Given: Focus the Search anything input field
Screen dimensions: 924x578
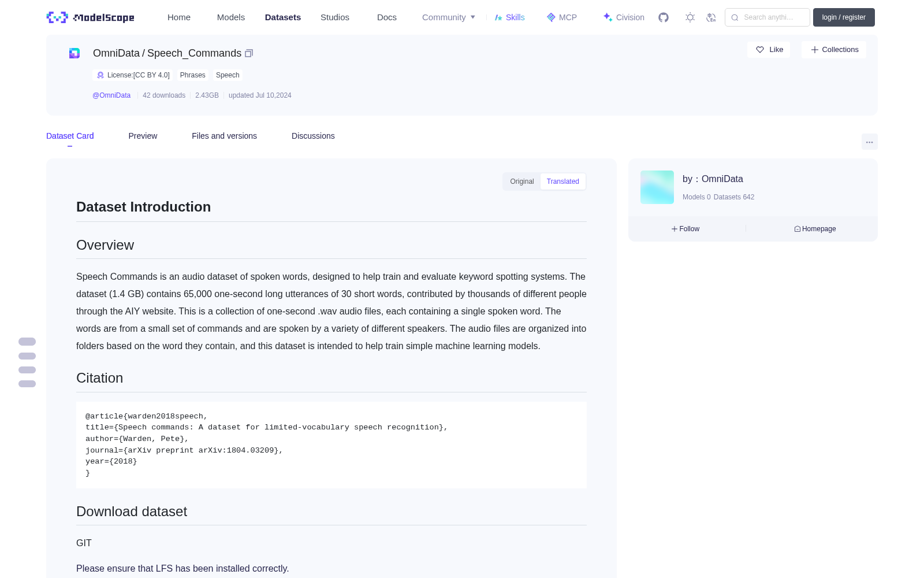Looking at the screenshot, I should tap(767, 17).
